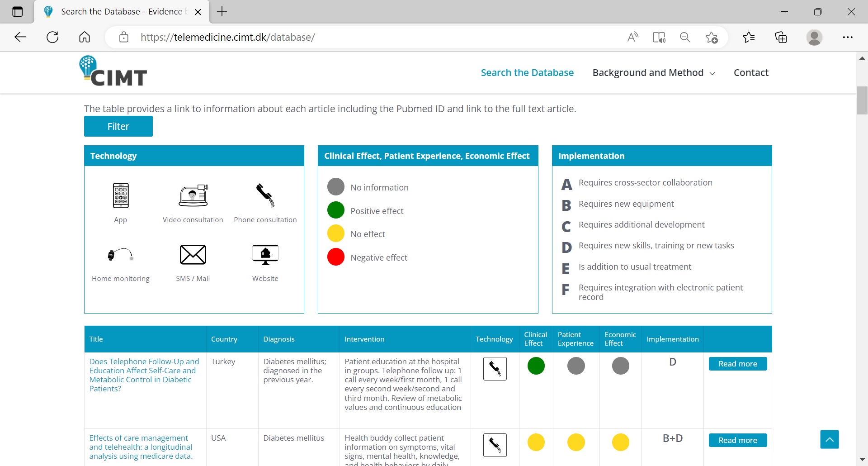Click the Video consultation icon
868x466 pixels.
click(193, 195)
